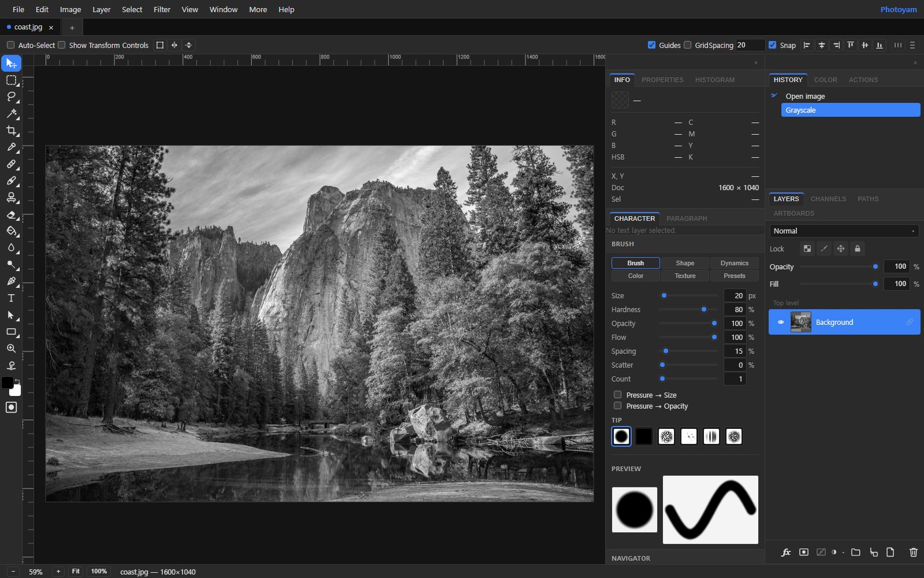Open the brush Dynamics section button
924x578 pixels.
pyautogui.click(x=734, y=263)
